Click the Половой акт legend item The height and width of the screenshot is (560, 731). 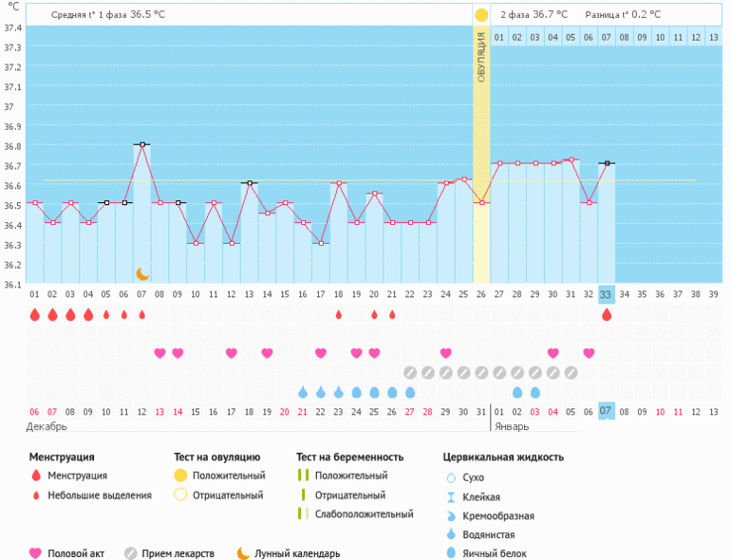tap(70, 553)
